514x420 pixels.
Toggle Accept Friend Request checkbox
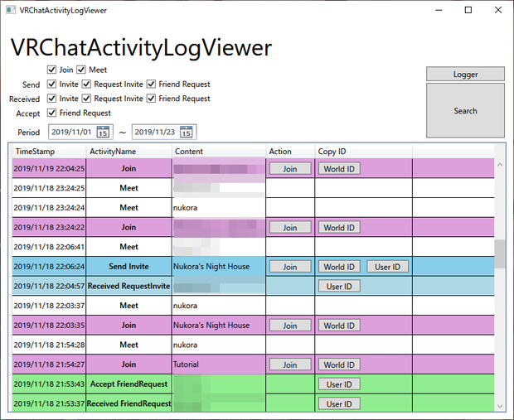click(51, 113)
